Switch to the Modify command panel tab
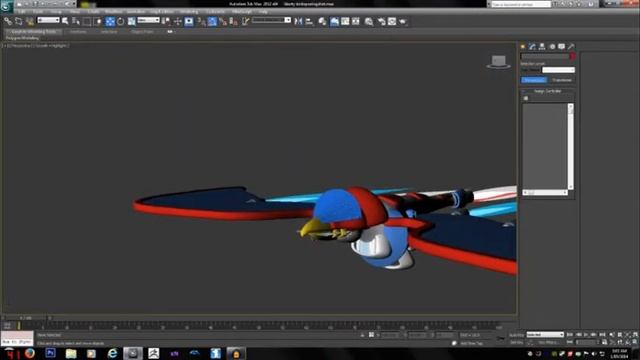 coord(532,47)
